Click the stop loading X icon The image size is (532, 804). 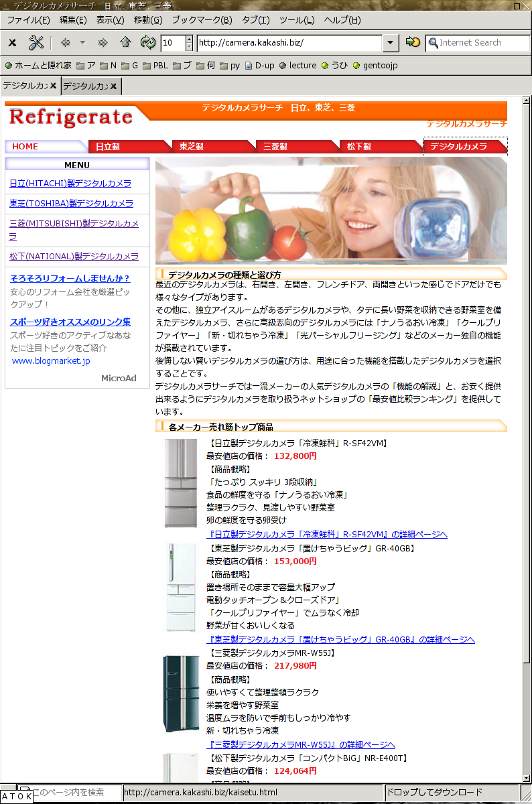tap(12, 43)
